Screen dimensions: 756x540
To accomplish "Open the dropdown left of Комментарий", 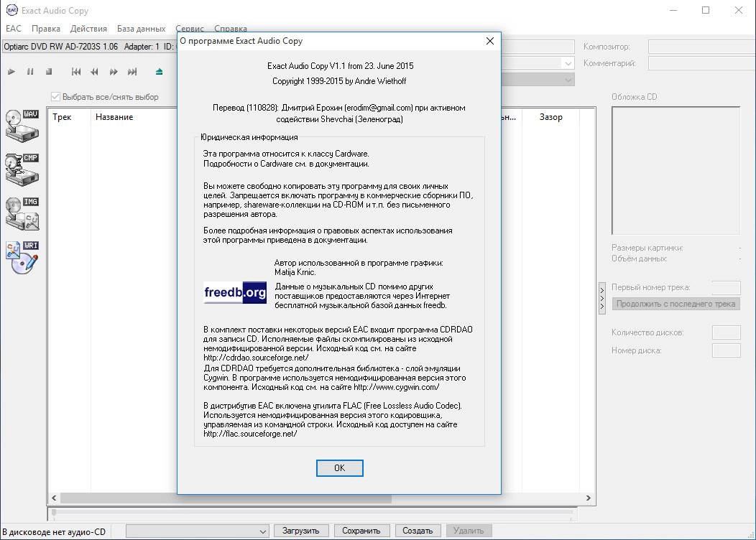I will coord(538,63).
